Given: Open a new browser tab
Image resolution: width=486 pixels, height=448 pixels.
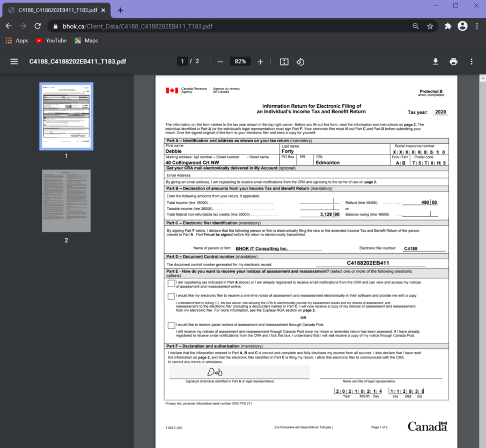Looking at the screenshot, I should (120, 10).
